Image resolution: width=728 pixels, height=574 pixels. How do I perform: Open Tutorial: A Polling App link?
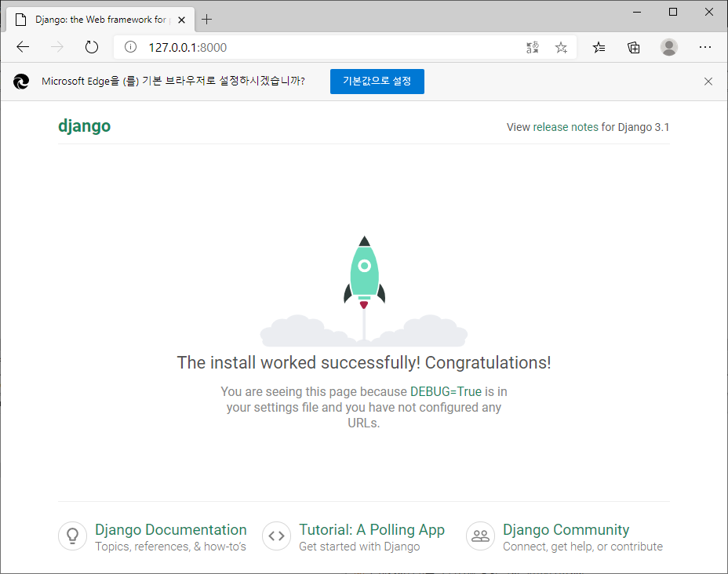pyautogui.click(x=372, y=529)
